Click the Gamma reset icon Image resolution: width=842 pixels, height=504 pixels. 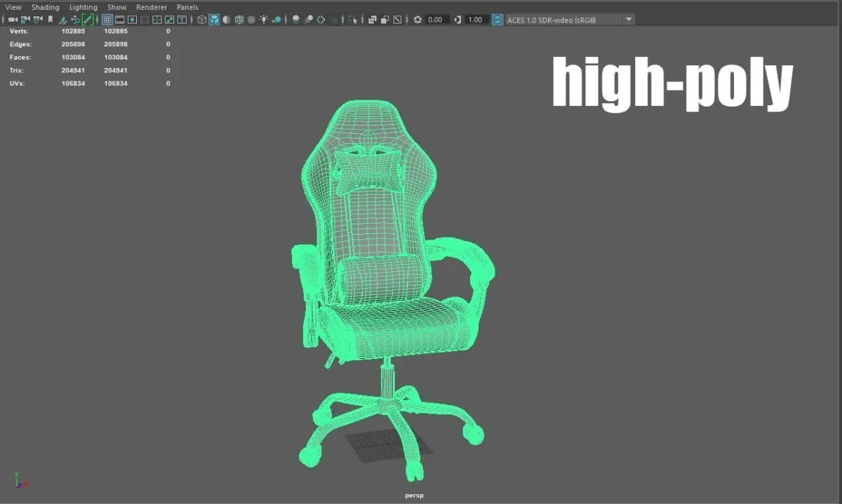pyautogui.click(x=457, y=20)
